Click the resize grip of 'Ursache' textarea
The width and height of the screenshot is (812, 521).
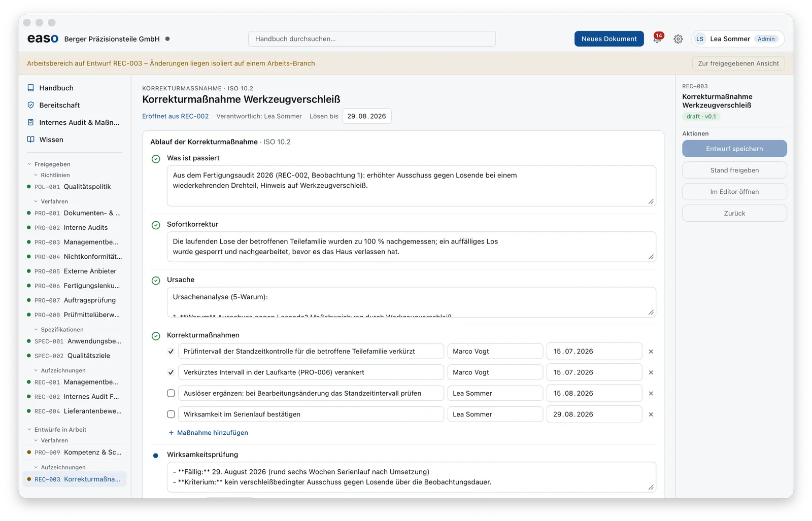coord(651,312)
